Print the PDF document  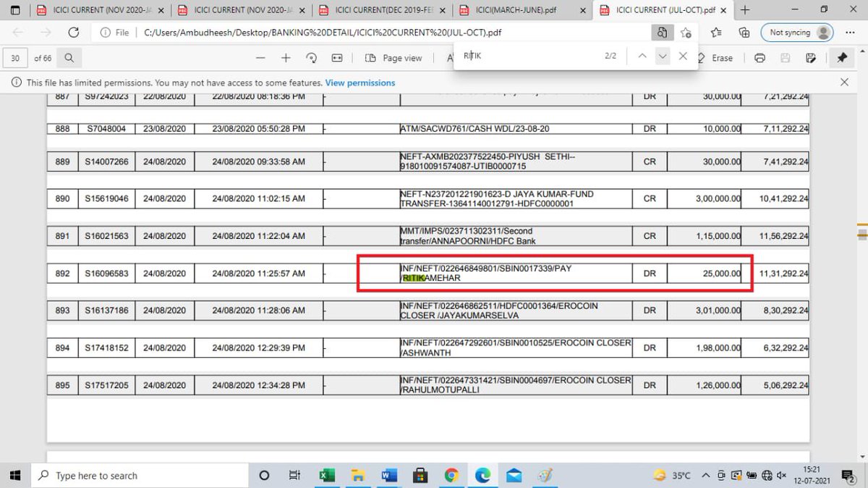[759, 58]
